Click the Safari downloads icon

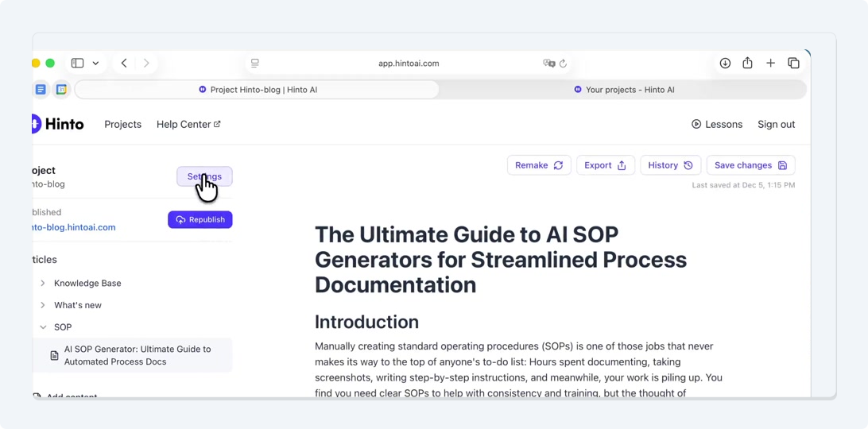pyautogui.click(x=725, y=64)
